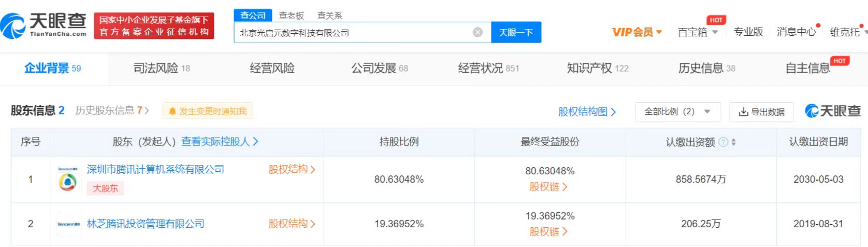
Task: Open the 维克托 user account menu
Action: click(x=848, y=32)
